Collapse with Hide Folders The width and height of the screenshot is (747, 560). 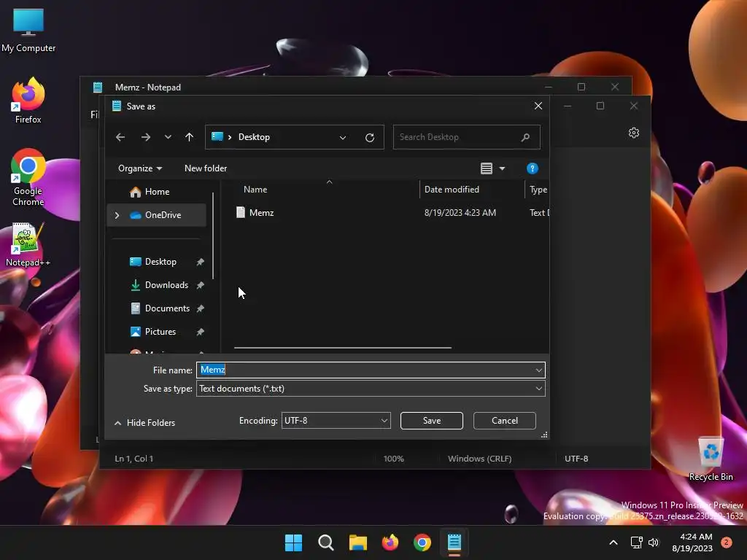(145, 423)
